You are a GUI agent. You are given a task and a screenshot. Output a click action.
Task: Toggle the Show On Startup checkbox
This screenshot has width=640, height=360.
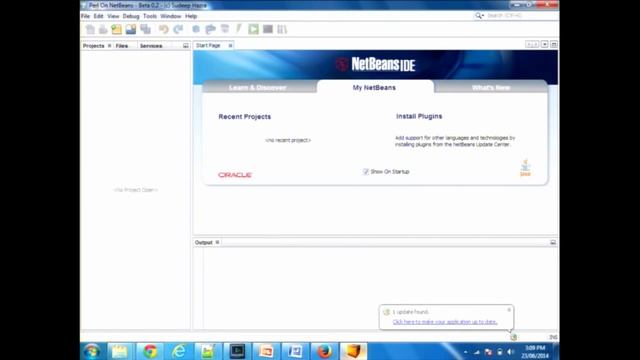pyautogui.click(x=366, y=172)
